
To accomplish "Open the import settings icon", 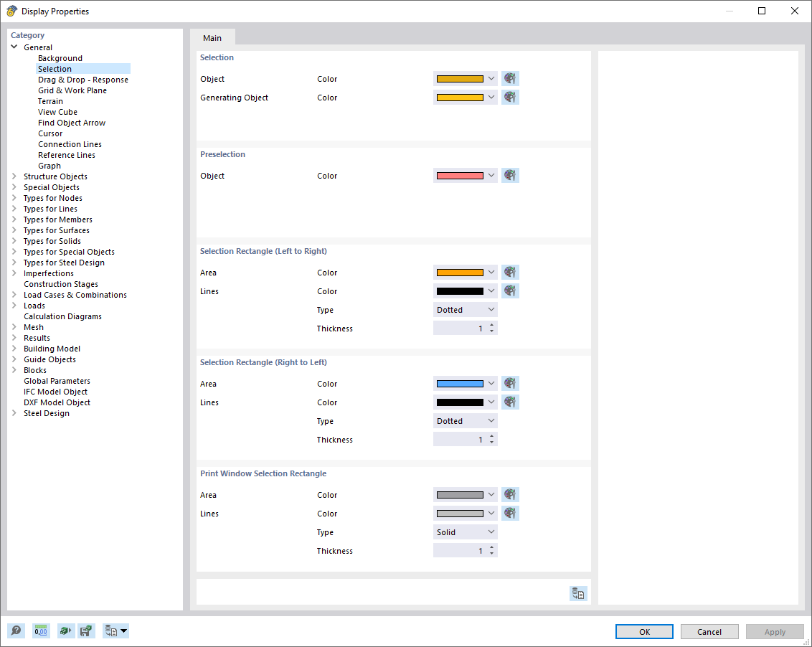I will (65, 631).
